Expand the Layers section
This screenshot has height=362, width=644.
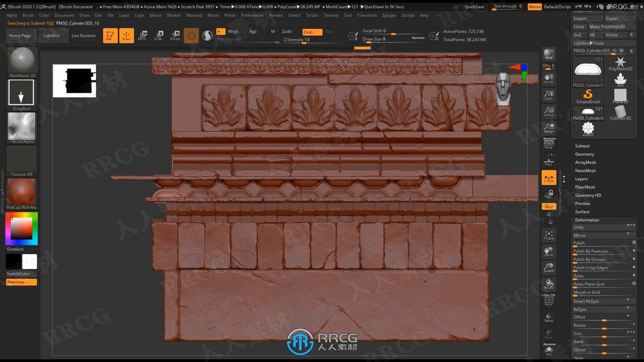point(581,179)
